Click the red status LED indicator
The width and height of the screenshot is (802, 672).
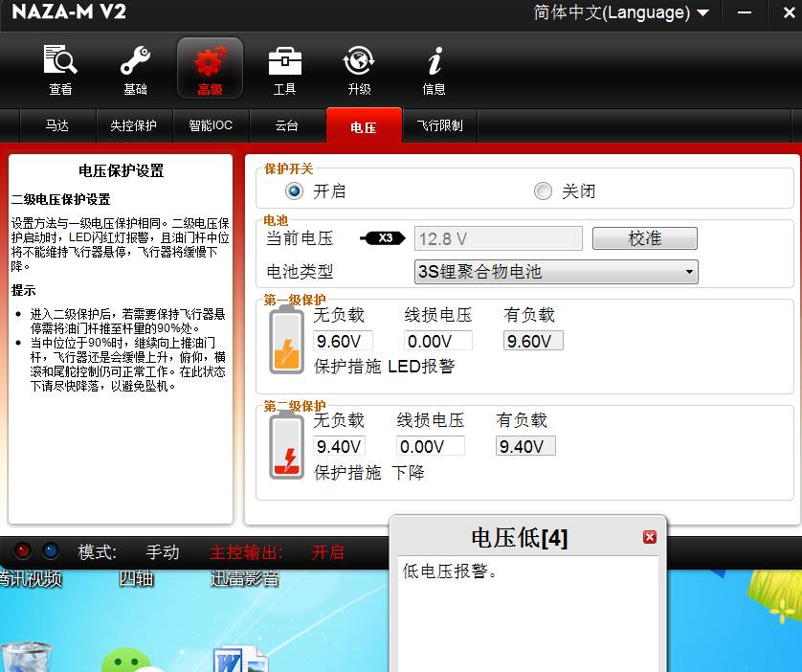23,550
